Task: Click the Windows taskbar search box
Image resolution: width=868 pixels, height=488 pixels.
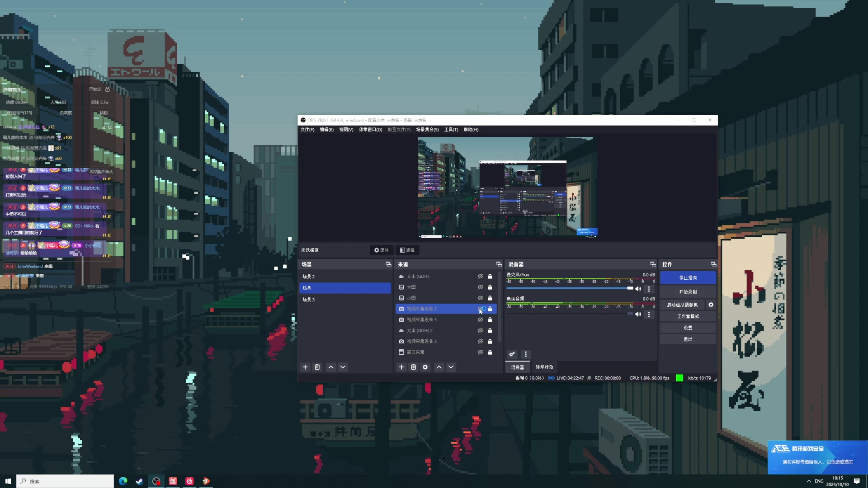Action: click(66, 481)
